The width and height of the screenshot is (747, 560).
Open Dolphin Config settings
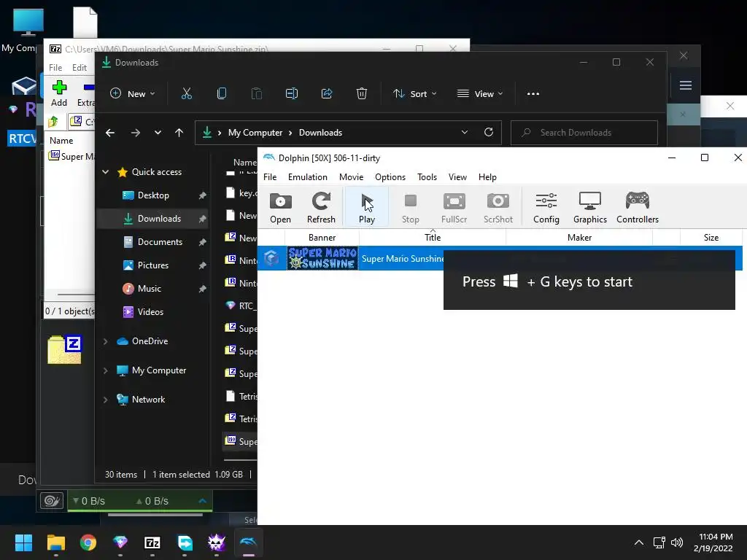(546, 207)
